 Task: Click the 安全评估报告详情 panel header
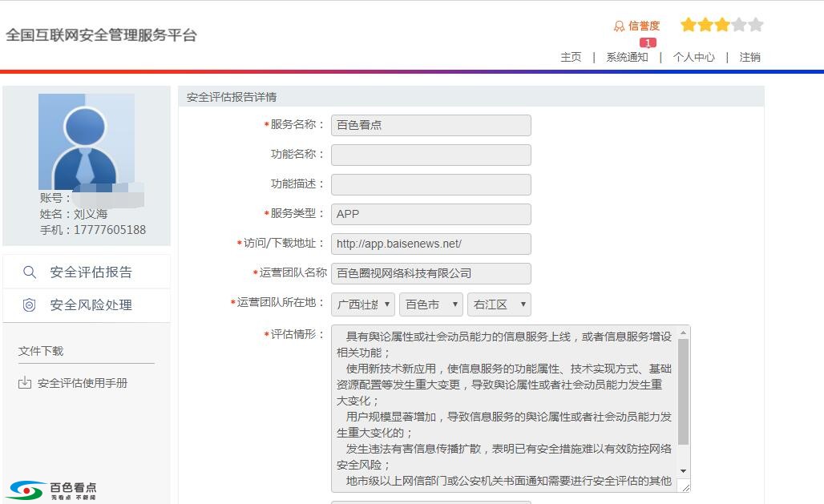471,97
